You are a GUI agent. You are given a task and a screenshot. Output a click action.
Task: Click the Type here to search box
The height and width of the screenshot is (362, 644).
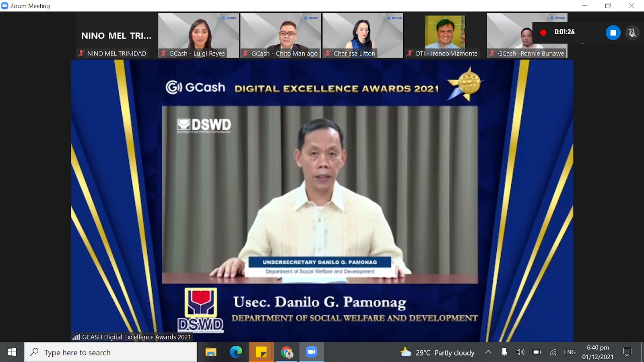coord(111,352)
